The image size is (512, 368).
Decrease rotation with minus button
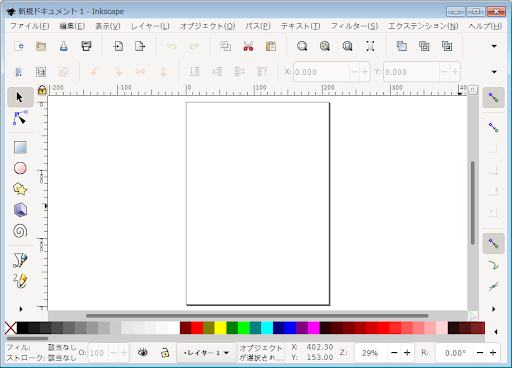tap(480, 353)
